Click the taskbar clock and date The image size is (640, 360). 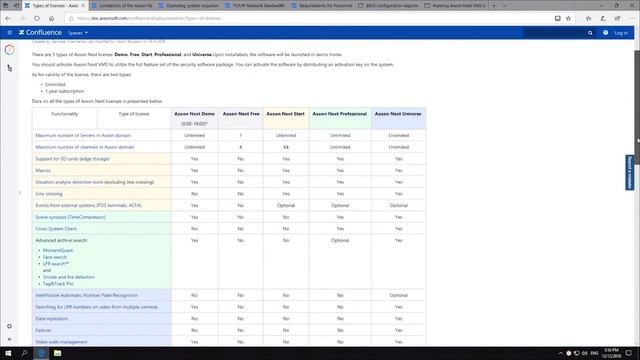point(611,353)
